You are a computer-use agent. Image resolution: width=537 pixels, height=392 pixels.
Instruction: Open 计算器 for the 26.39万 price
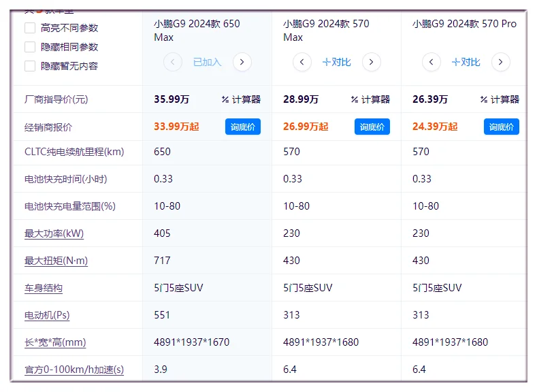500,99
